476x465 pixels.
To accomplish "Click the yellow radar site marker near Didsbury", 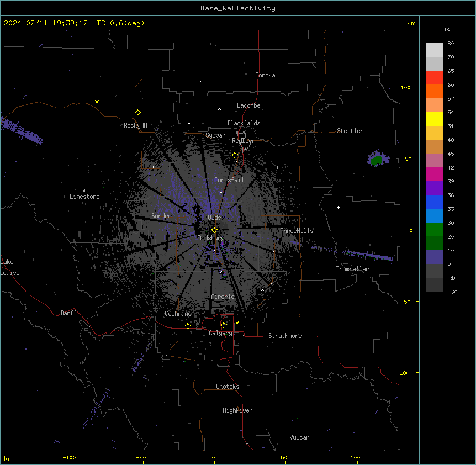I will [214, 230].
